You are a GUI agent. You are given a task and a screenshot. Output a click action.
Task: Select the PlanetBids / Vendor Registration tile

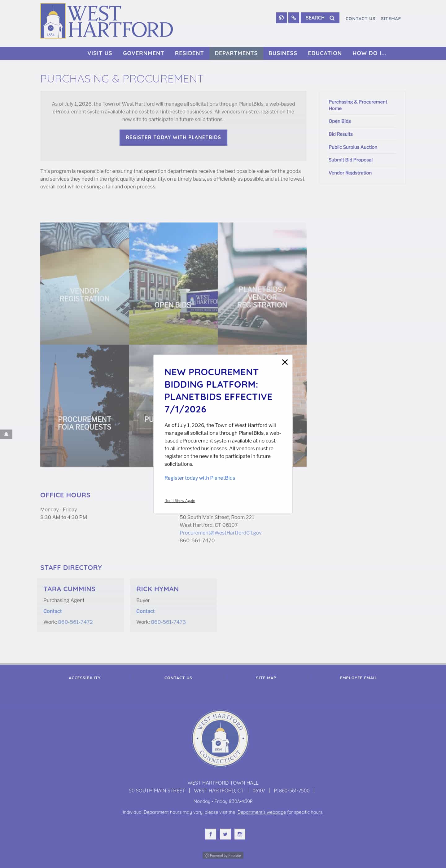coord(262,283)
